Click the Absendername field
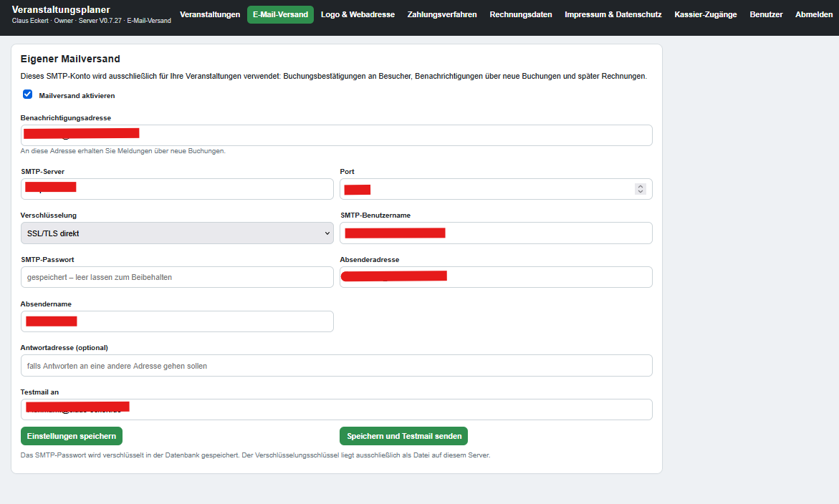This screenshot has height=504, width=839. (x=177, y=321)
